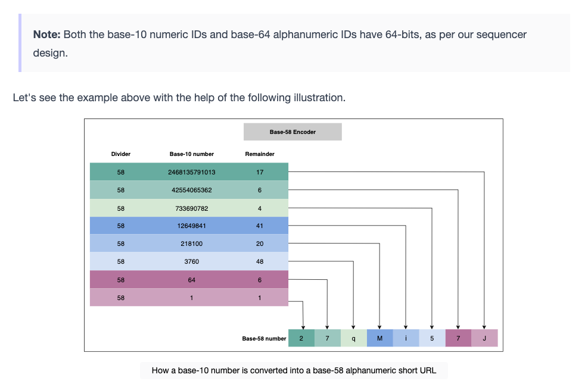Viewport: 588px width, 387px height.
Task: Click the remainder 41
Action: 260,226
